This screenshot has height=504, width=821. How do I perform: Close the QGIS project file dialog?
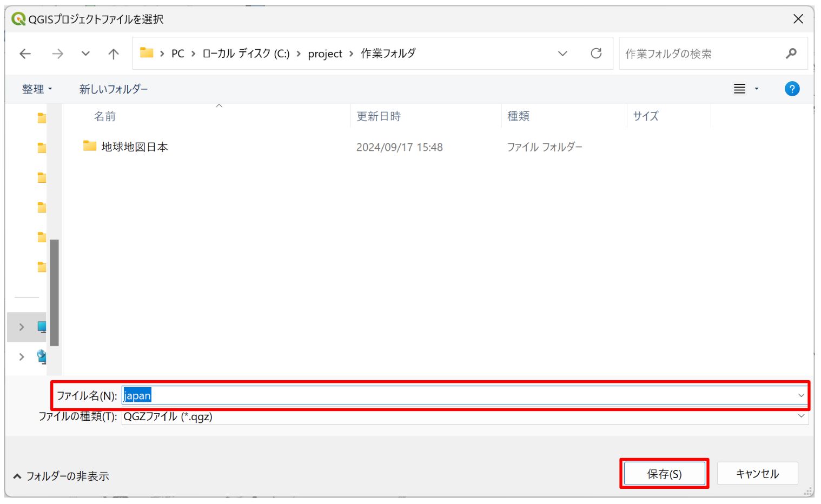click(x=798, y=19)
